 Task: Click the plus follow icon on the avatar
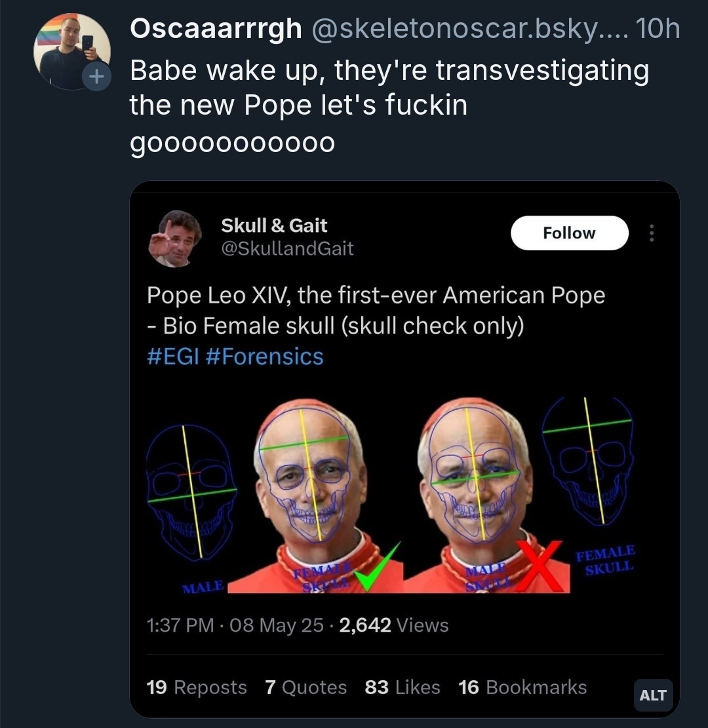pos(96,77)
